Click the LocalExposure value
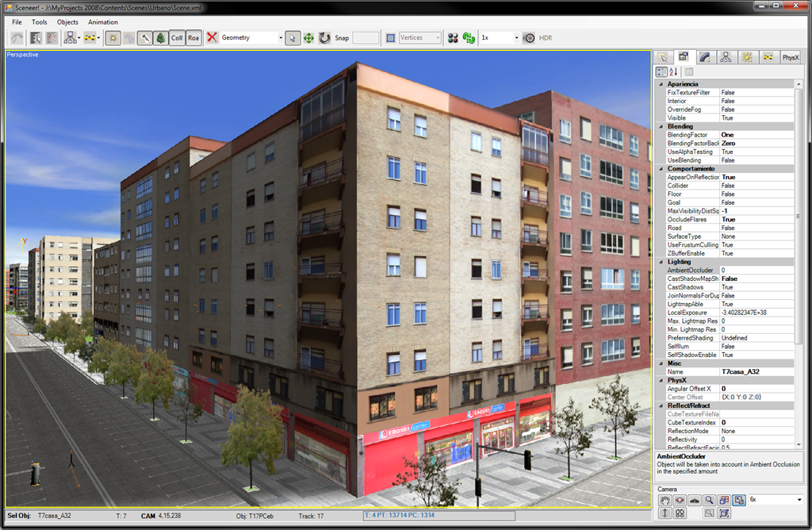Image resolution: width=812 pixels, height=530 pixels. [757, 313]
